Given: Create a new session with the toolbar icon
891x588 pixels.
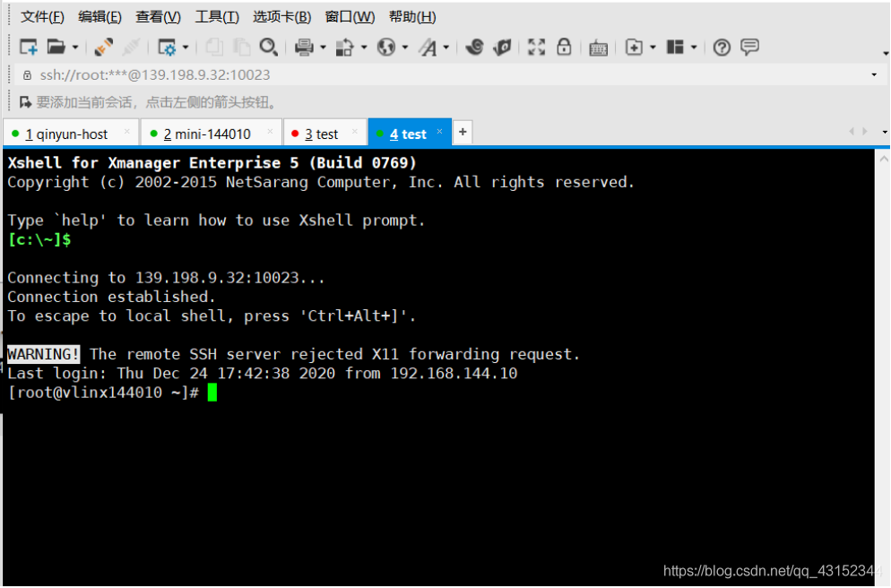Looking at the screenshot, I should coord(29,47).
